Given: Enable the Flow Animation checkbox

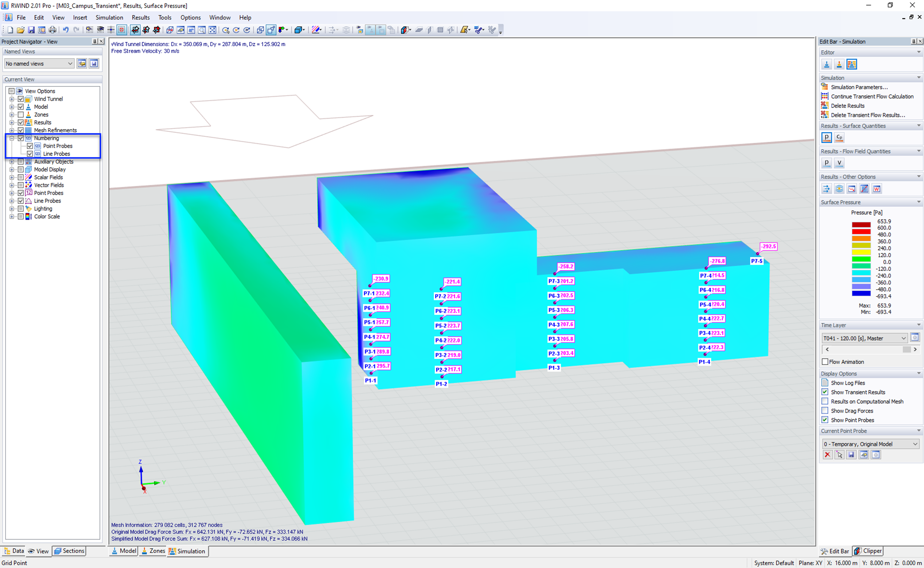Looking at the screenshot, I should tap(825, 361).
